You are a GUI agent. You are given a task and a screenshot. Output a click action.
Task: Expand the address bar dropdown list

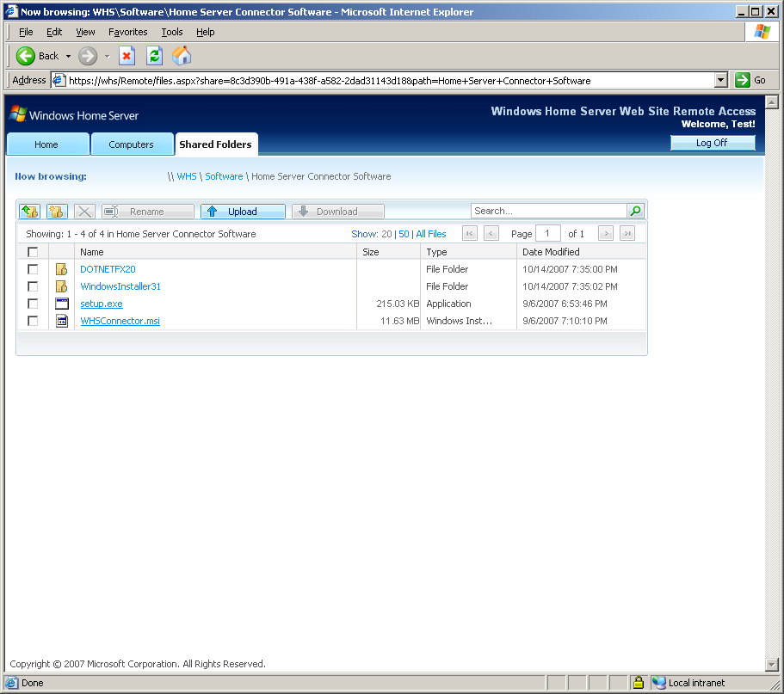click(x=720, y=80)
